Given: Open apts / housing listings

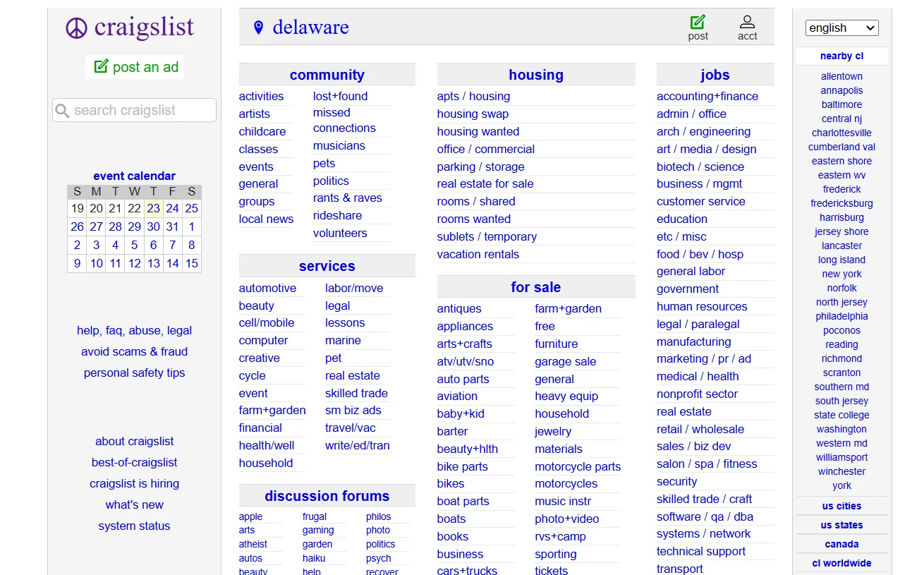Looking at the screenshot, I should point(473,97).
